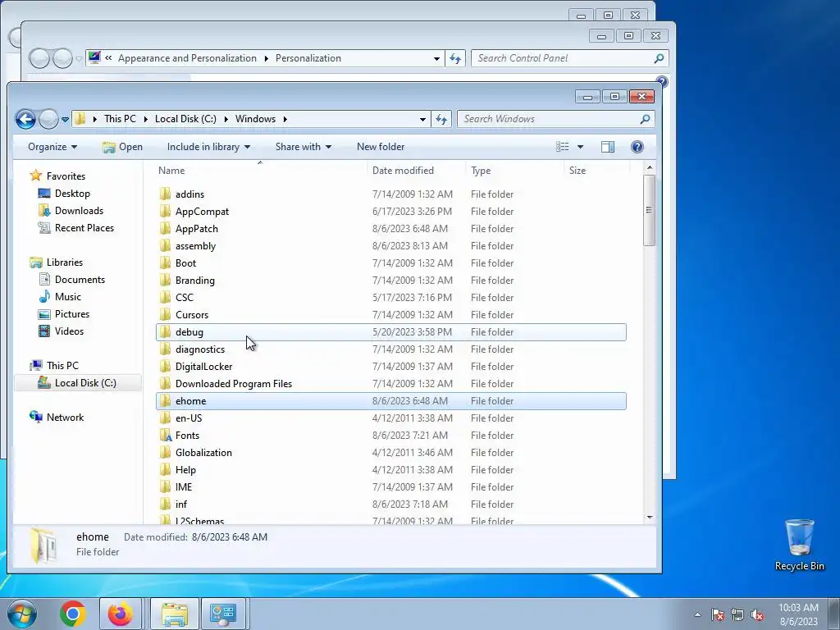
Task: Select the diagnostics folder name
Action: click(200, 349)
